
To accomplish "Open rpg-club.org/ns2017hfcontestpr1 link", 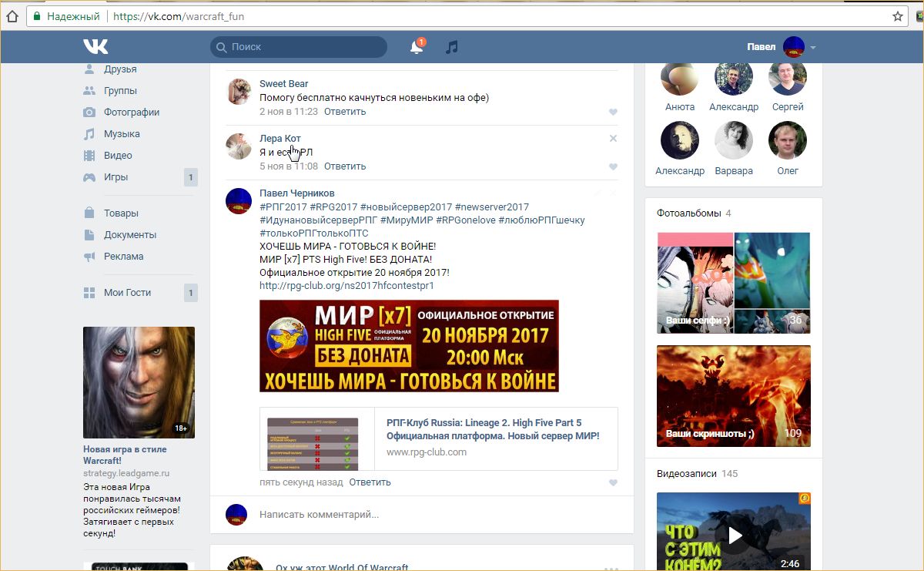I will [346, 285].
